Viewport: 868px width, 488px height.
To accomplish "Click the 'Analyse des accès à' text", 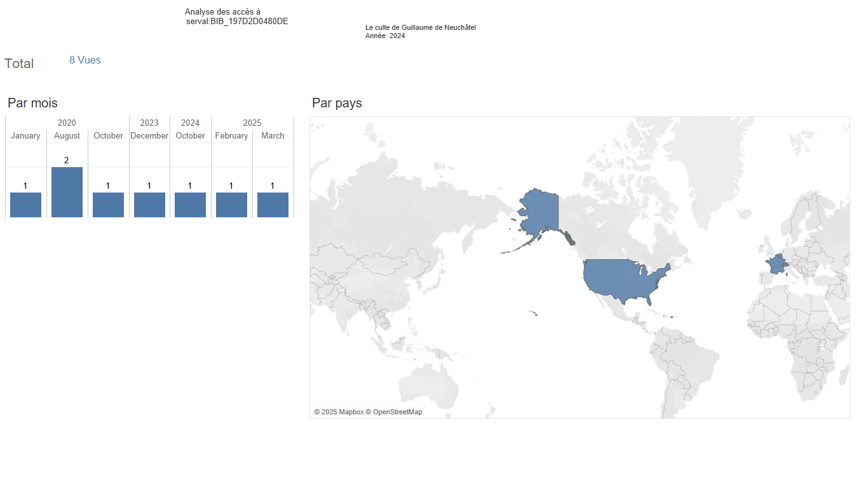I will (222, 12).
